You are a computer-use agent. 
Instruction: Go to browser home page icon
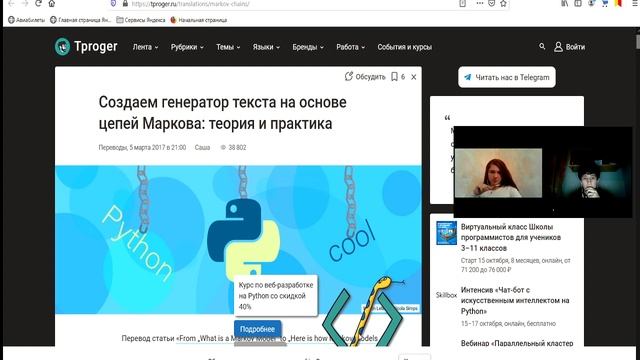coord(51,3)
